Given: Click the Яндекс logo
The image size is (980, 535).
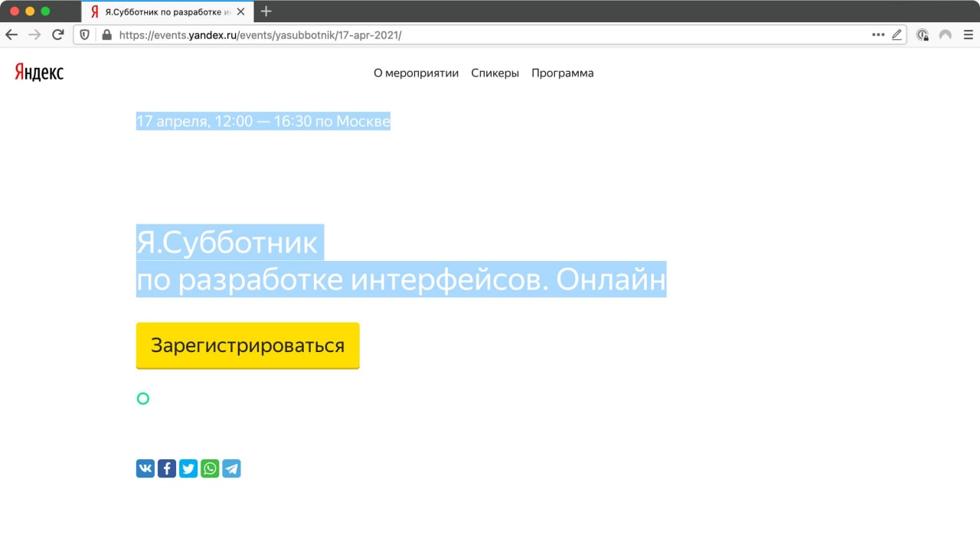Looking at the screenshot, I should click(x=39, y=73).
